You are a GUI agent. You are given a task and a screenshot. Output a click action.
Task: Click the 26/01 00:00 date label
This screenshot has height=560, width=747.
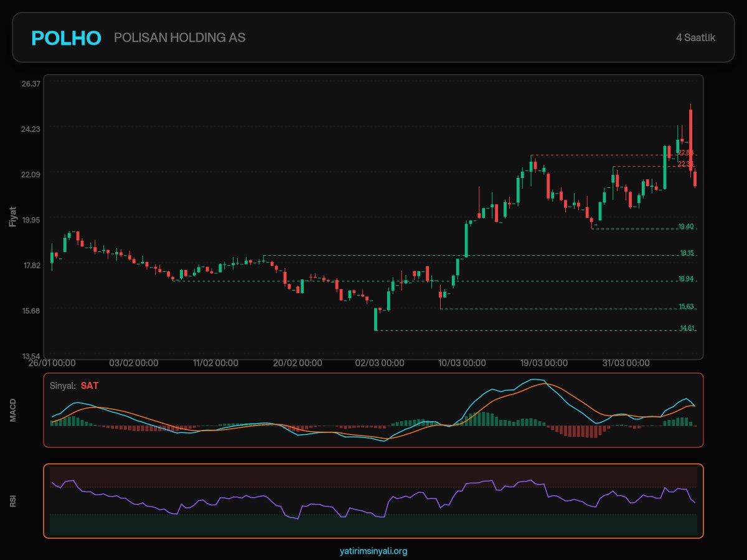[52, 363]
